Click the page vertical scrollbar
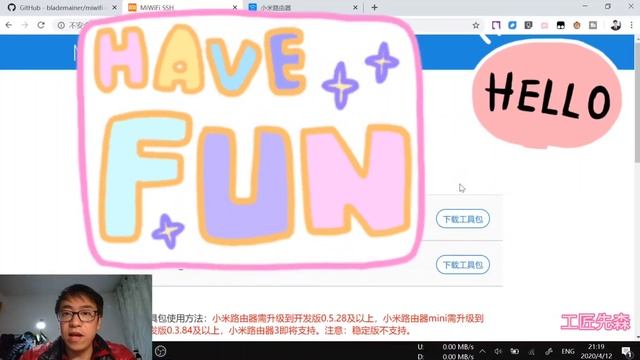 (x=637, y=99)
